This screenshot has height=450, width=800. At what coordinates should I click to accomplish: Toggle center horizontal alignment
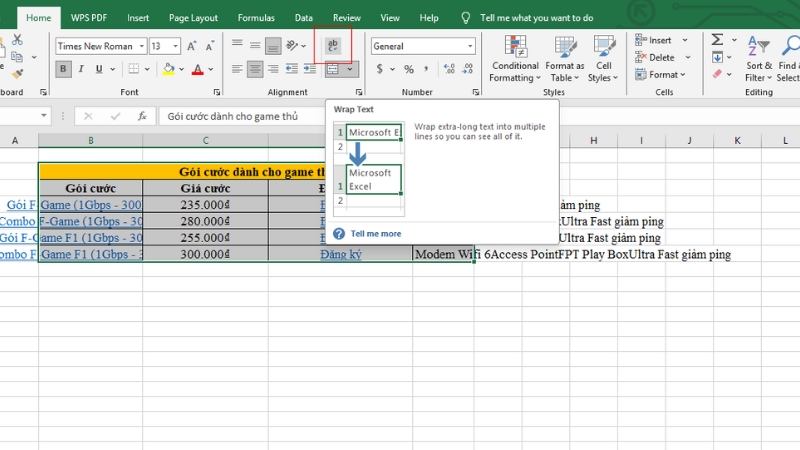(256, 69)
